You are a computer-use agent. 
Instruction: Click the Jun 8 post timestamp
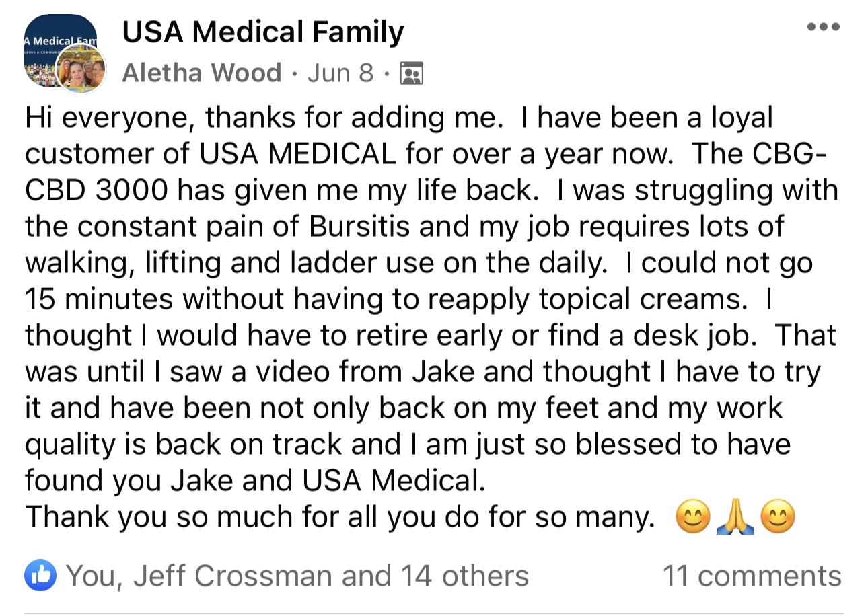[x=340, y=73]
